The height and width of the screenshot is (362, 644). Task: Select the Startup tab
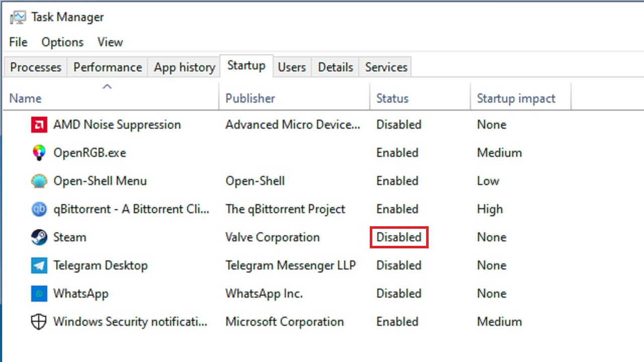[247, 66]
